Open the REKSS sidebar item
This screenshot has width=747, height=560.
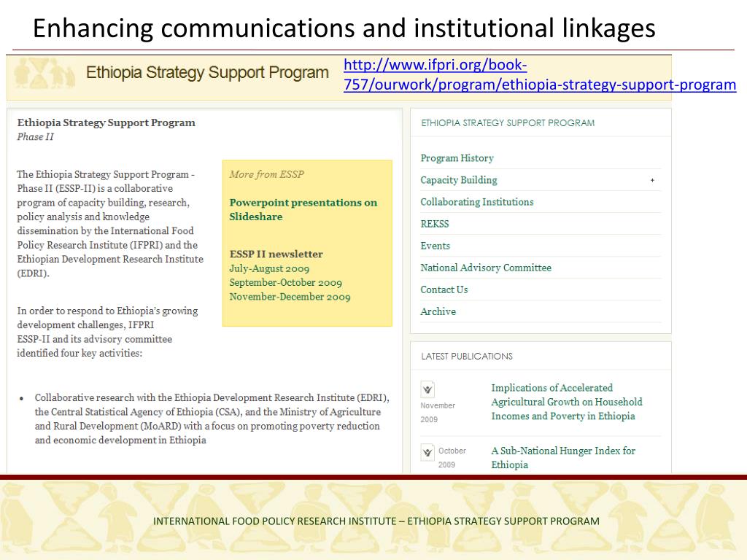pyautogui.click(x=435, y=224)
